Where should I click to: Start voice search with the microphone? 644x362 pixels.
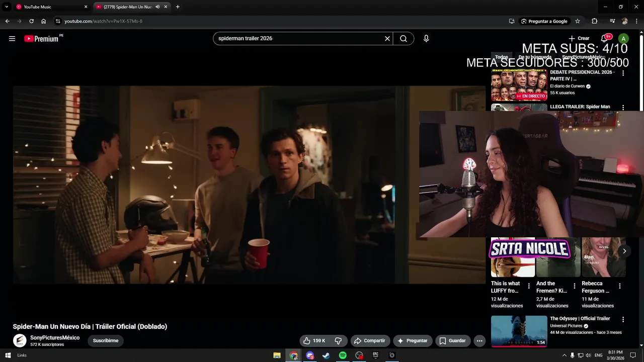coord(426,38)
